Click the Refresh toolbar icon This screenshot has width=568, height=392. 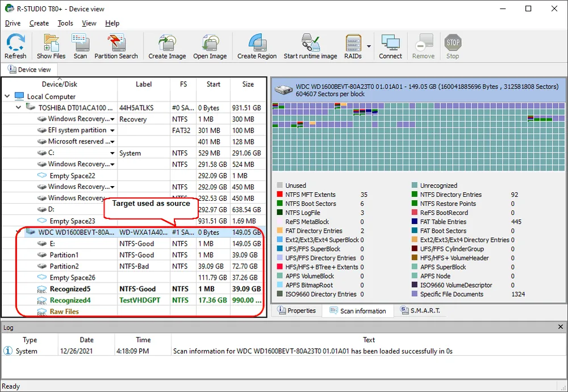[15, 47]
